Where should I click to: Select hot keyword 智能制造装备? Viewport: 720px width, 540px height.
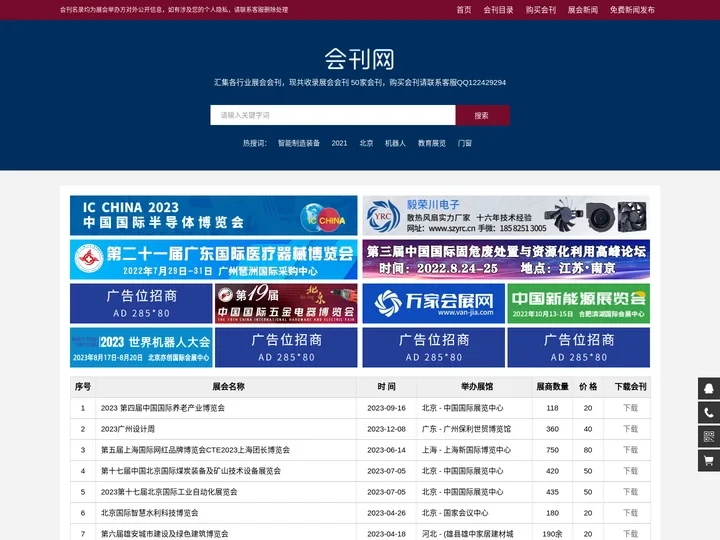coord(298,143)
